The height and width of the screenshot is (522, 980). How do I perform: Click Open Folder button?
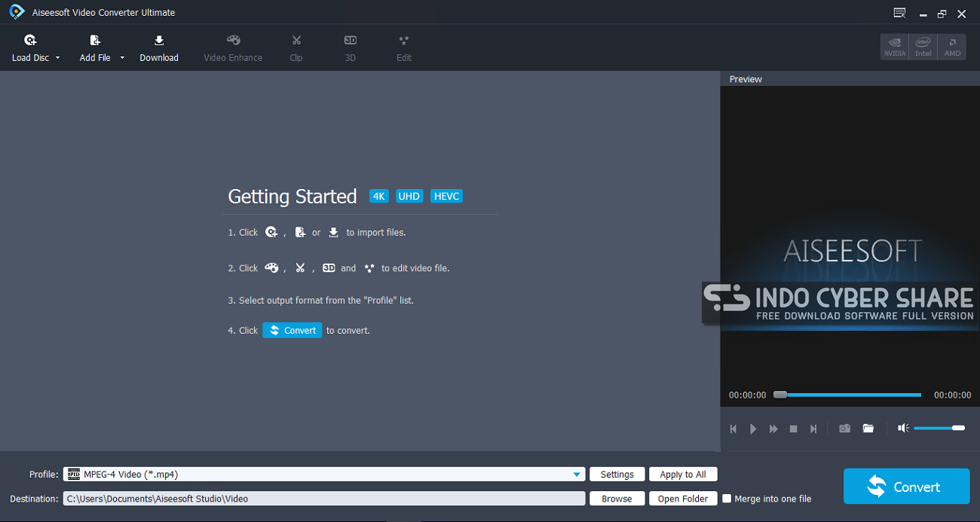(x=683, y=499)
